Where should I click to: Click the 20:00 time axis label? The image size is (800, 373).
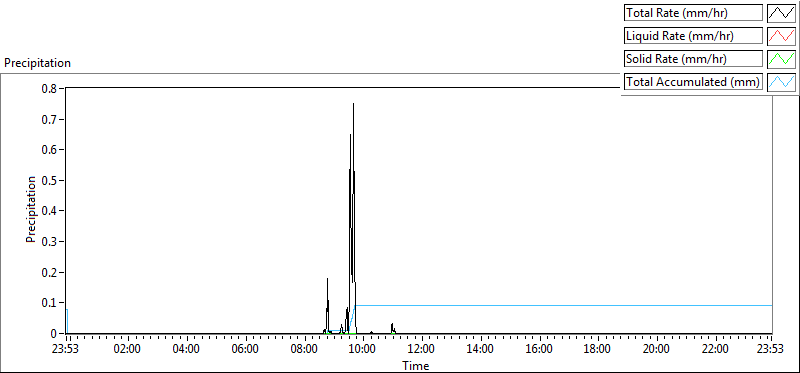[x=656, y=350]
